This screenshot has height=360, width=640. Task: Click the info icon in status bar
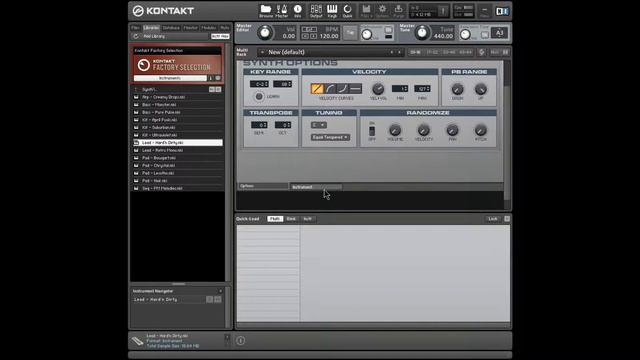pos(240,340)
